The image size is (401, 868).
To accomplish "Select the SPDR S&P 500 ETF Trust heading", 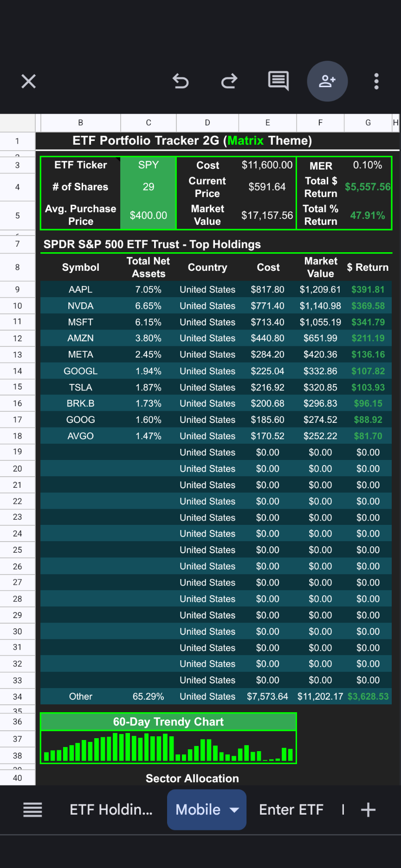I will click(x=152, y=244).
